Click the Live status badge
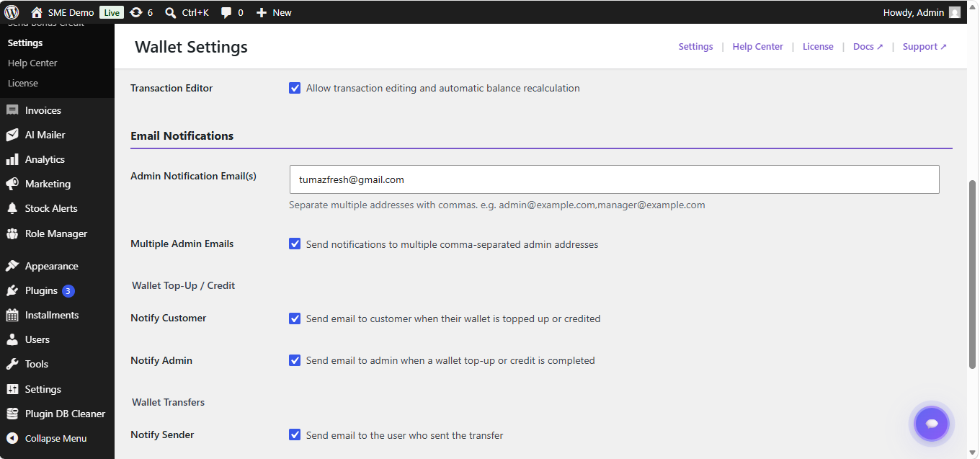980x459 pixels. tap(111, 12)
